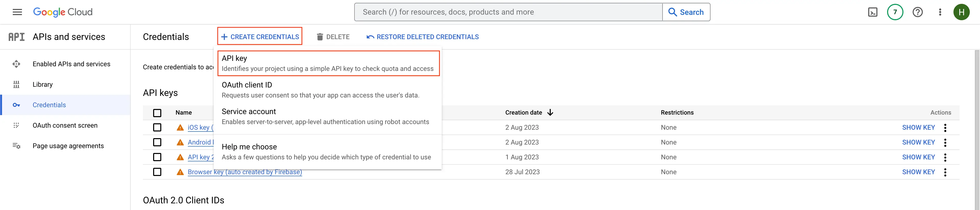Focus the resources search input field

pyautogui.click(x=509, y=12)
